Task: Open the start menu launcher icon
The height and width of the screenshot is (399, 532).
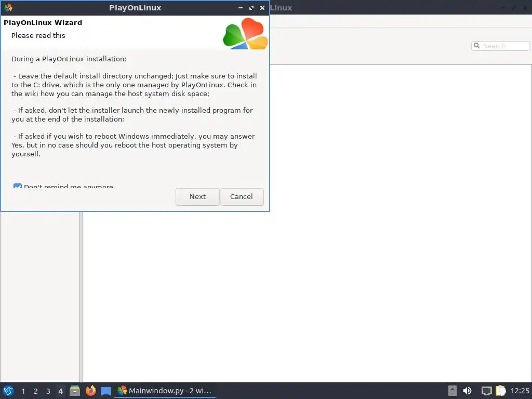Action: click(x=8, y=391)
